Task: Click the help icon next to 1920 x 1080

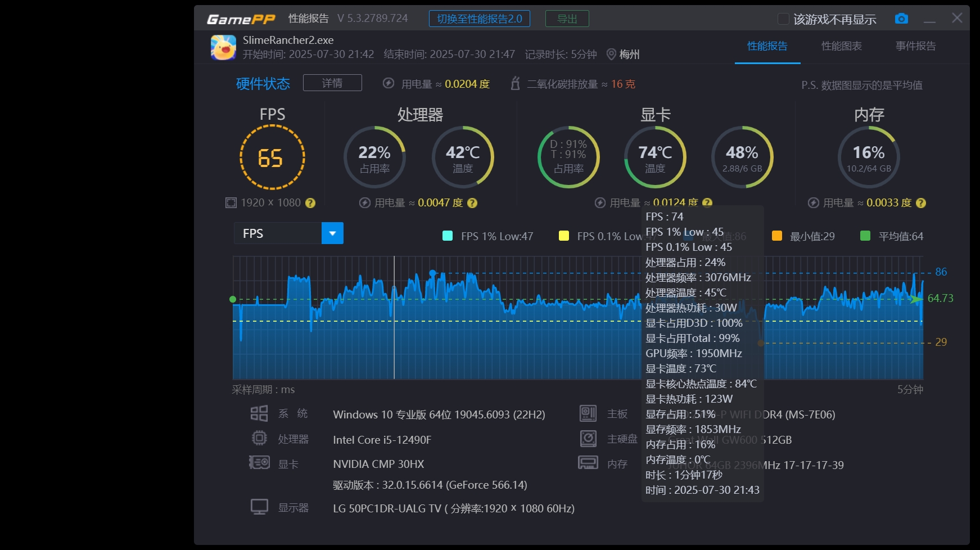Action: (x=310, y=203)
